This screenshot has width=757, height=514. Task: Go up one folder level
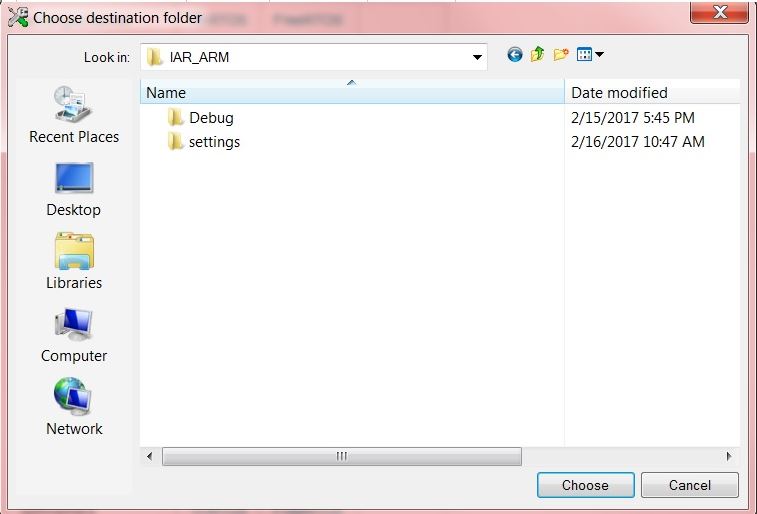[538, 55]
